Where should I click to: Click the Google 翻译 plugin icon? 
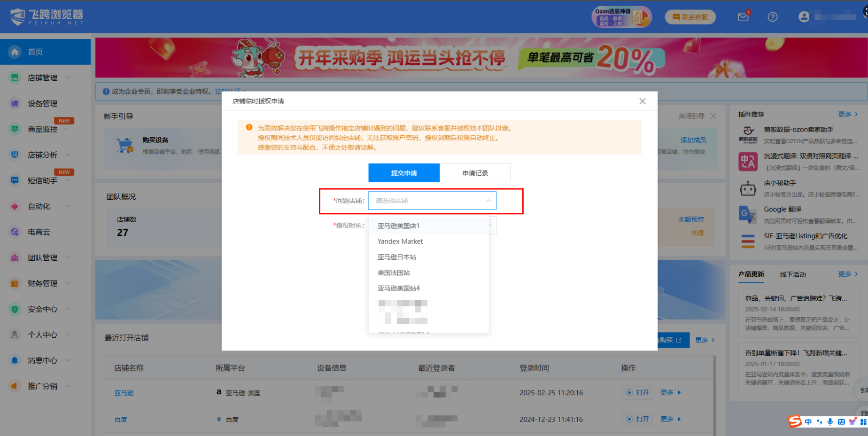pos(748,214)
